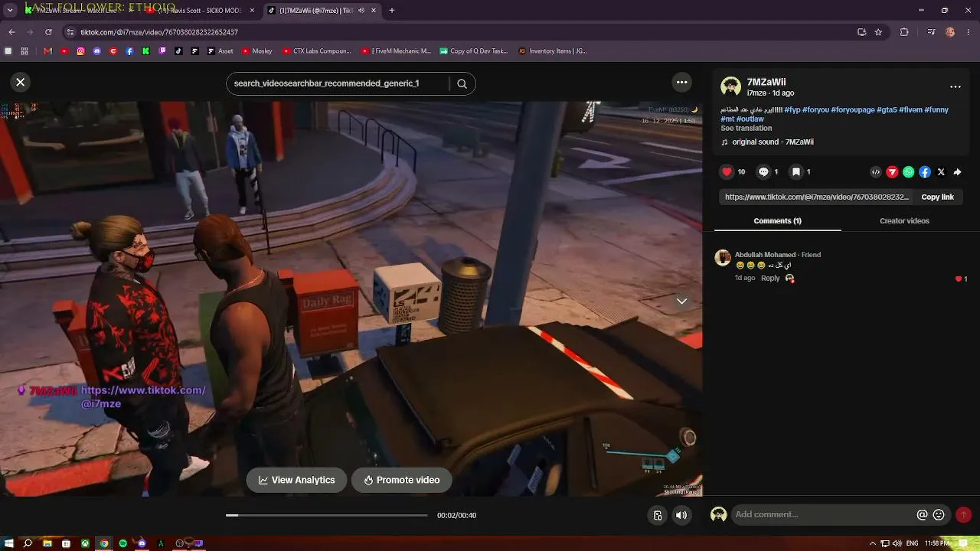Screen dimensions: 980x551
Task: Launch Spotify from the taskbar
Action: (x=122, y=543)
